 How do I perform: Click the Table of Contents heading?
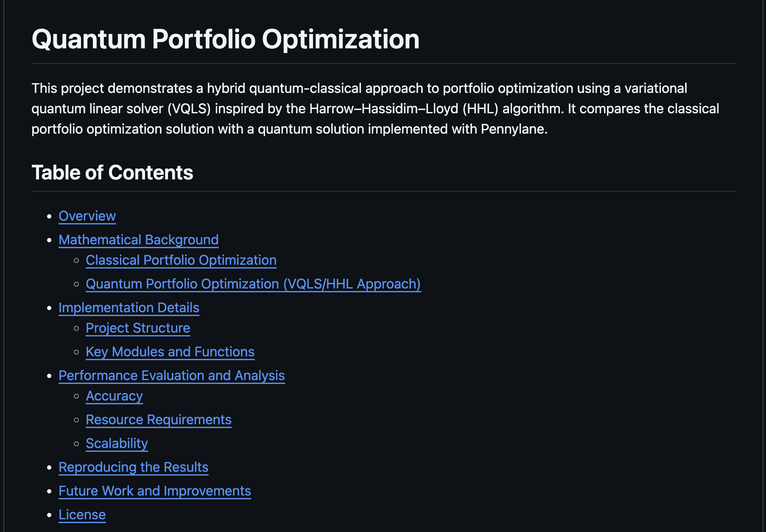(x=112, y=173)
